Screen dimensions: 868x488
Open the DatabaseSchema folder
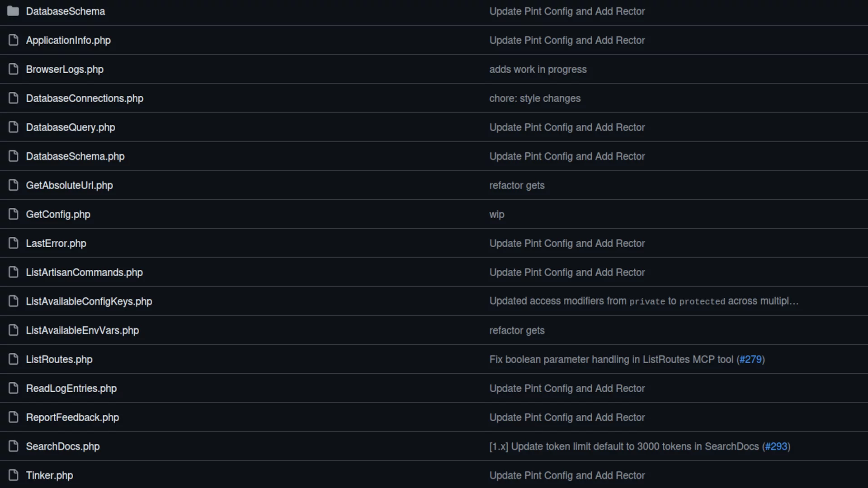pos(66,11)
